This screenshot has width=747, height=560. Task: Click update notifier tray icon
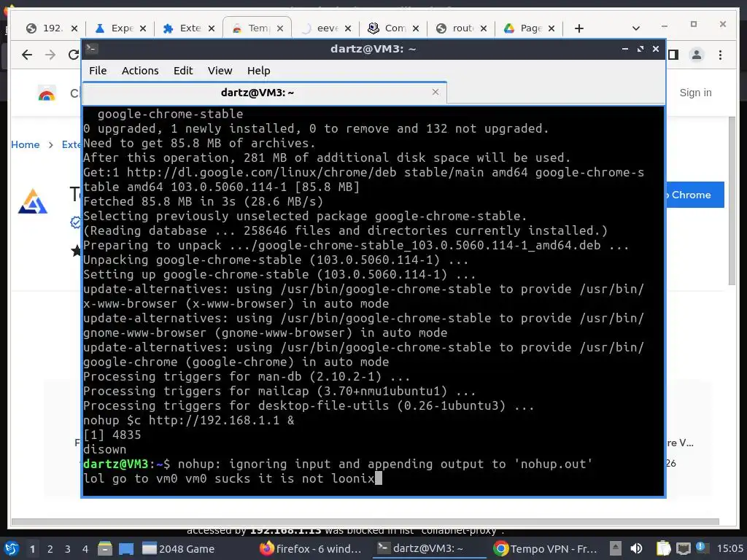click(x=700, y=548)
